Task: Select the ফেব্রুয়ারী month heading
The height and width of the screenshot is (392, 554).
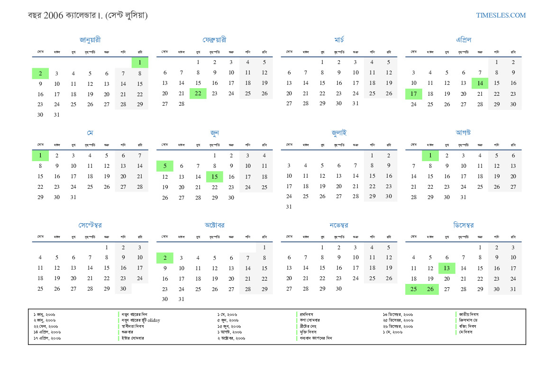Action: (215, 40)
